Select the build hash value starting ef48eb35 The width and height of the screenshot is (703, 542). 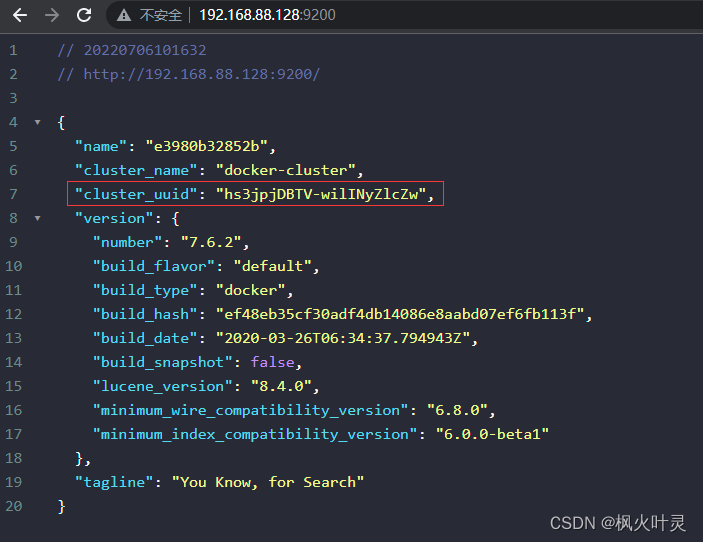[x=400, y=314]
